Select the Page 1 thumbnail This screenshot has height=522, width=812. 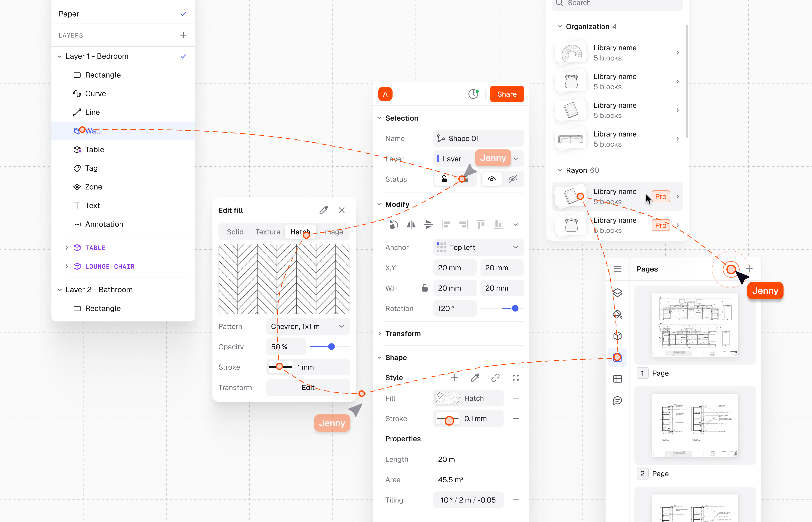[695, 325]
